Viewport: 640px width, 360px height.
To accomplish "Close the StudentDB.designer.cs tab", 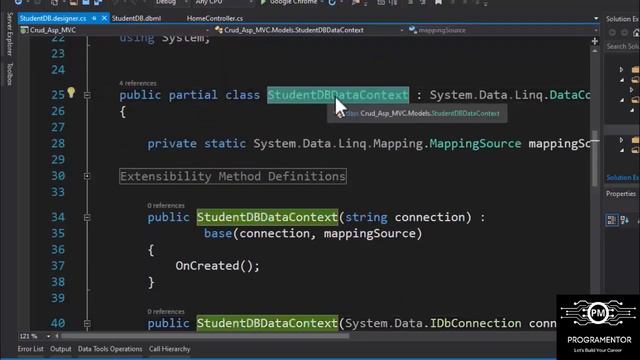I will [x=104, y=18].
